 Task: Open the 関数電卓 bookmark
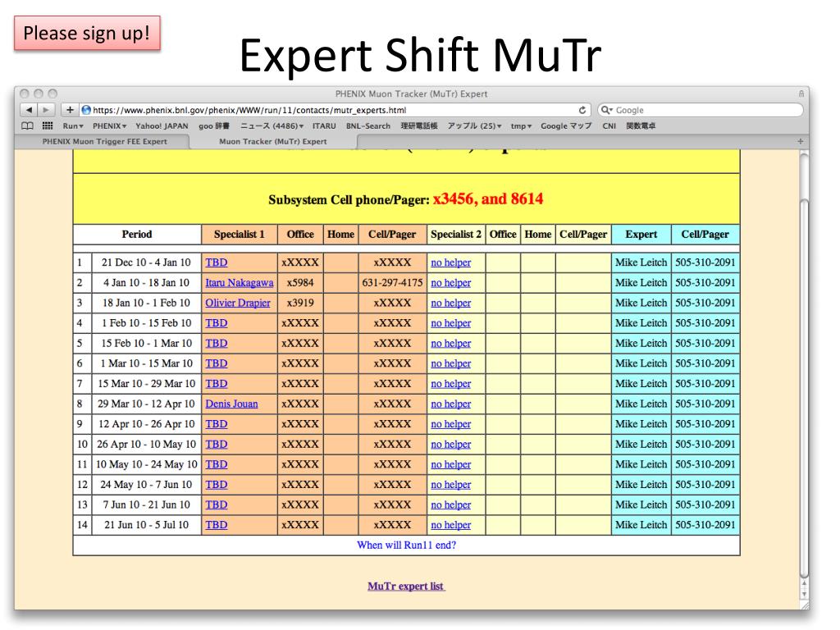(x=641, y=126)
